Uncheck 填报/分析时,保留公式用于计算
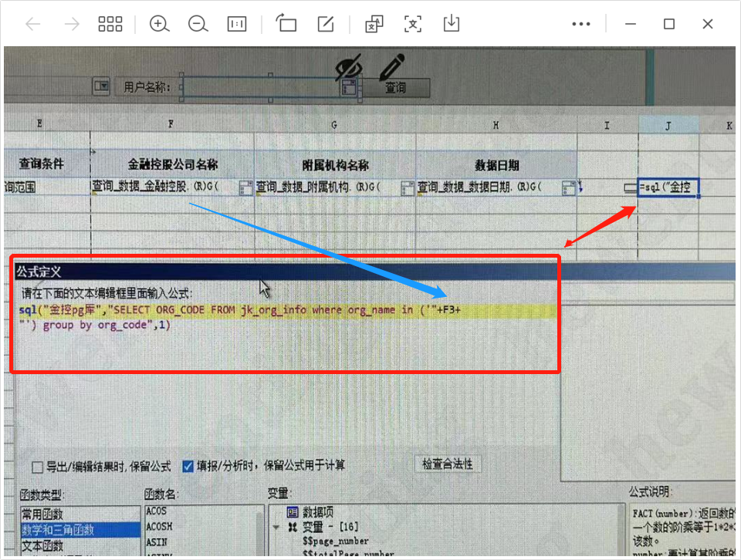This screenshot has height=560, width=741. point(188,467)
